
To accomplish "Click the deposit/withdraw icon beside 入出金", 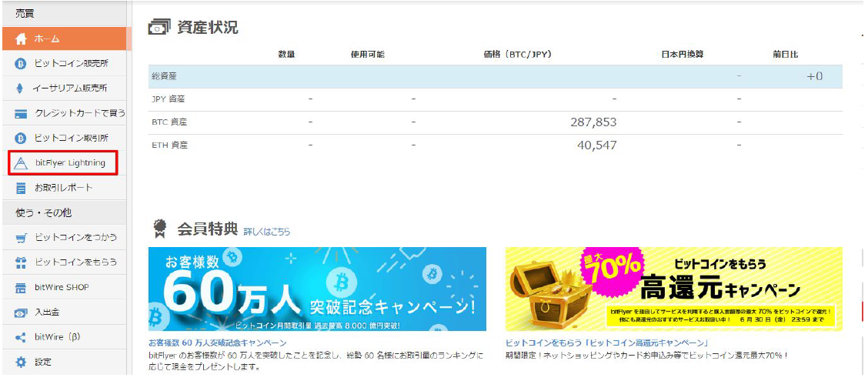I will point(21,313).
